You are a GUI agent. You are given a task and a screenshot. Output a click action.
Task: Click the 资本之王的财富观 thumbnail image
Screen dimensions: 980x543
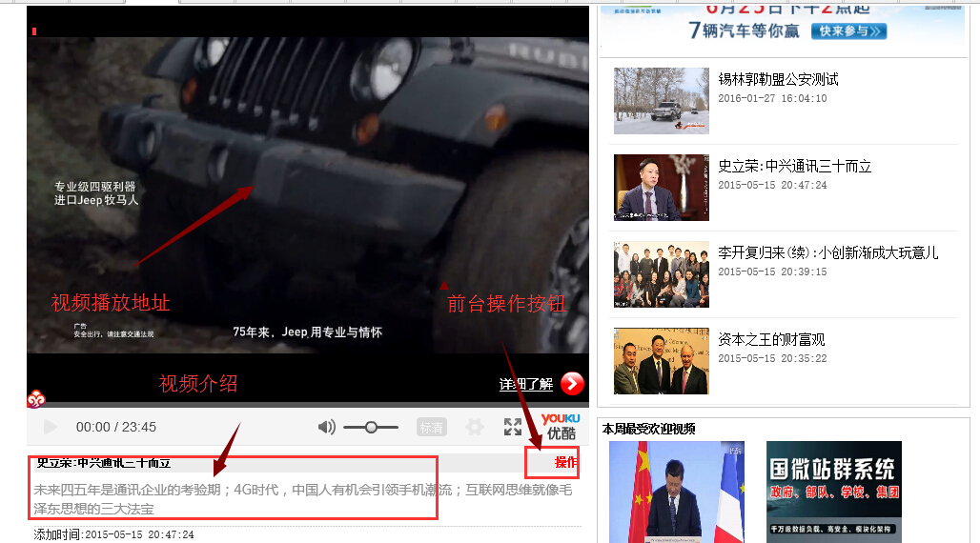tap(661, 361)
